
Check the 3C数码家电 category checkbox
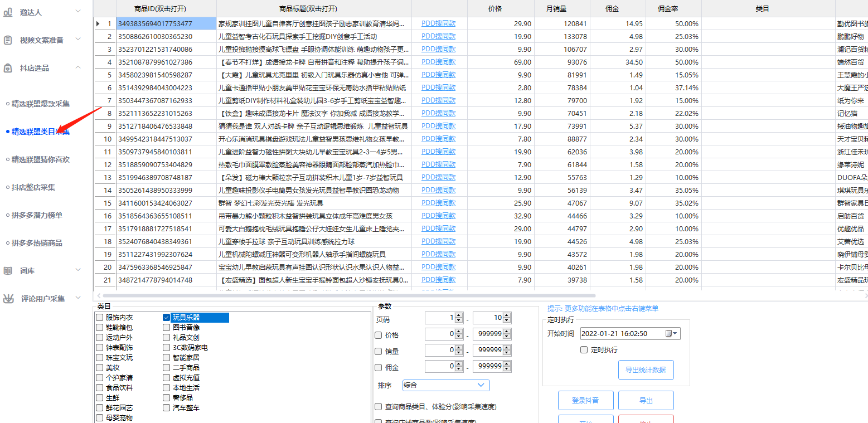166,347
